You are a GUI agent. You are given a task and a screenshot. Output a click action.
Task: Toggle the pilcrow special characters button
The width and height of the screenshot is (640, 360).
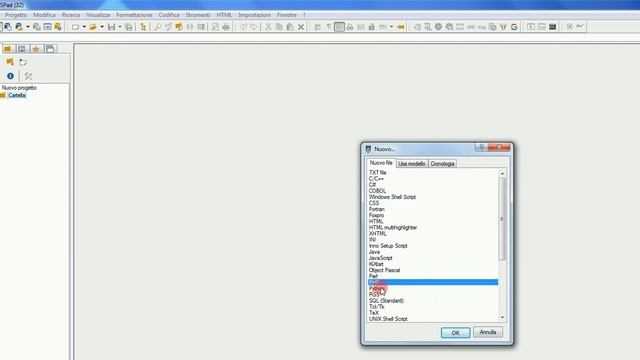pyautogui.click(x=329, y=27)
